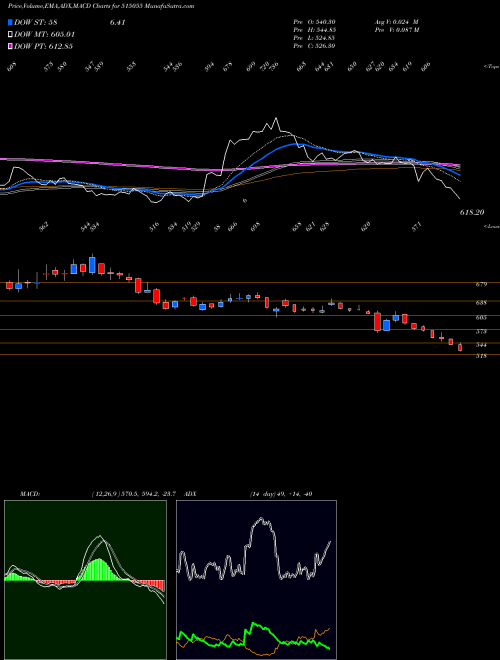
Task: Open the ADX indicator chart panel
Action: 256,580
